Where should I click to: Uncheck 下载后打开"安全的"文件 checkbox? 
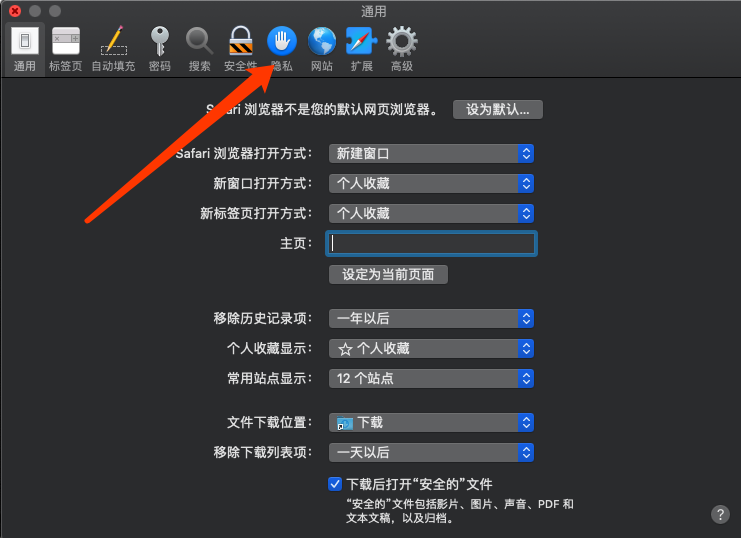point(335,484)
